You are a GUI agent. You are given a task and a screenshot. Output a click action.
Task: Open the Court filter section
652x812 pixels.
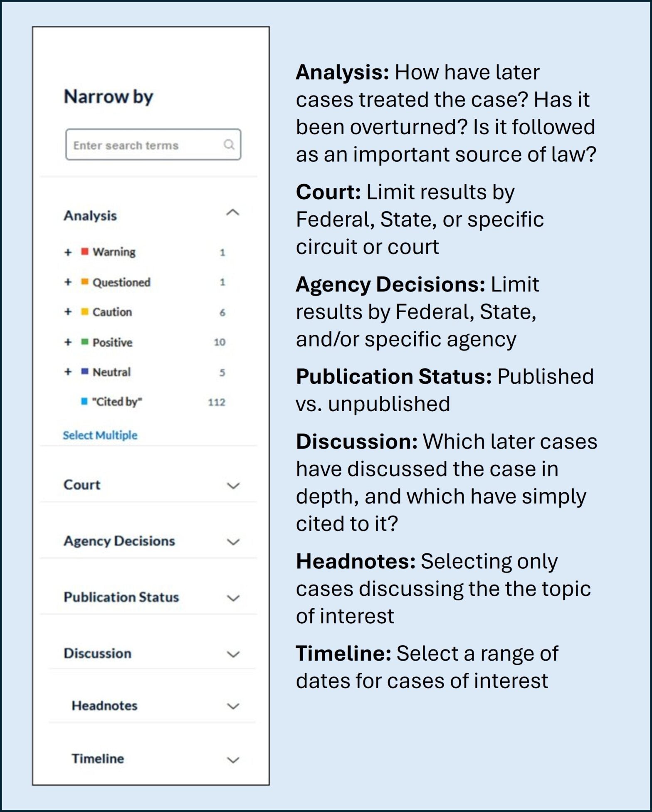pyautogui.click(x=233, y=485)
